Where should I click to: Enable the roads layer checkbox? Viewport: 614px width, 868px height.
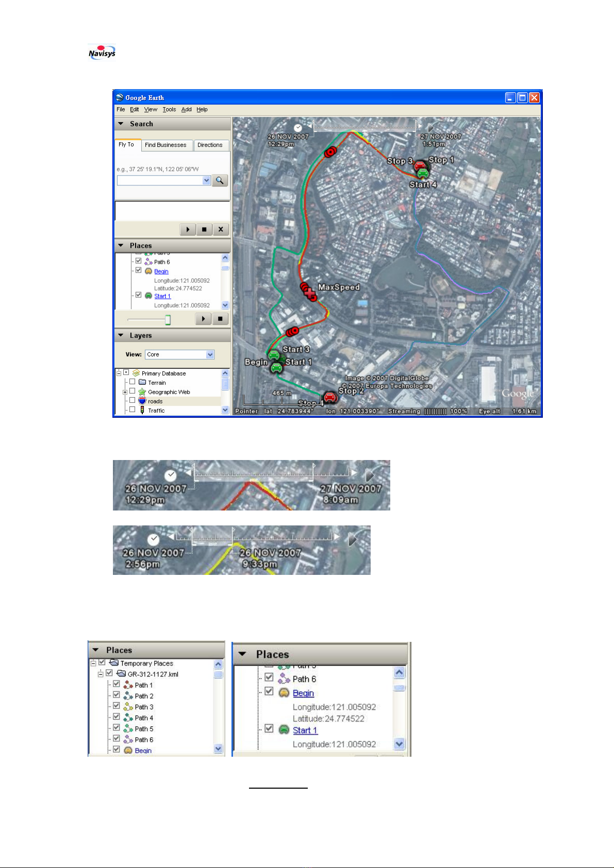(x=132, y=400)
